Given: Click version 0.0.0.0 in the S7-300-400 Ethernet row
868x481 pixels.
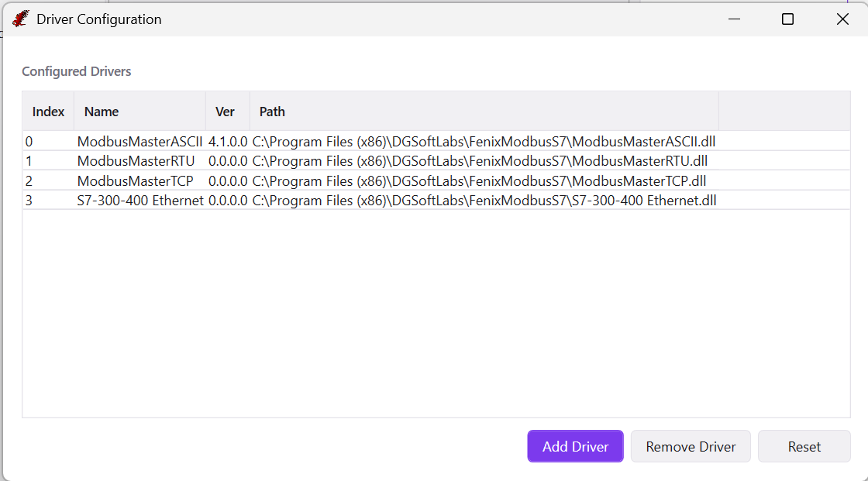Looking at the screenshot, I should [x=228, y=201].
